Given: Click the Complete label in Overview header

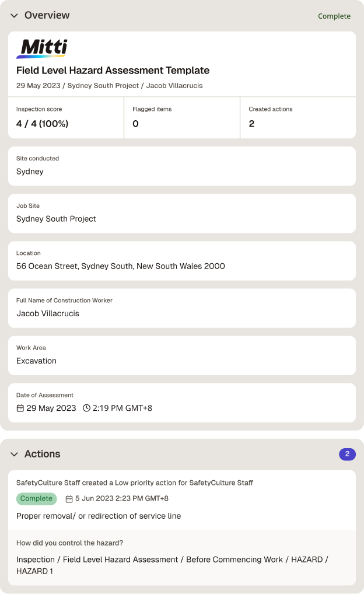Looking at the screenshot, I should (x=334, y=16).
